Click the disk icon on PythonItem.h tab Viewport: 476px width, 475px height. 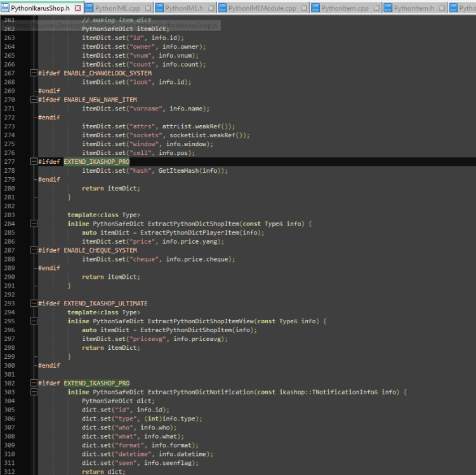(388, 8)
